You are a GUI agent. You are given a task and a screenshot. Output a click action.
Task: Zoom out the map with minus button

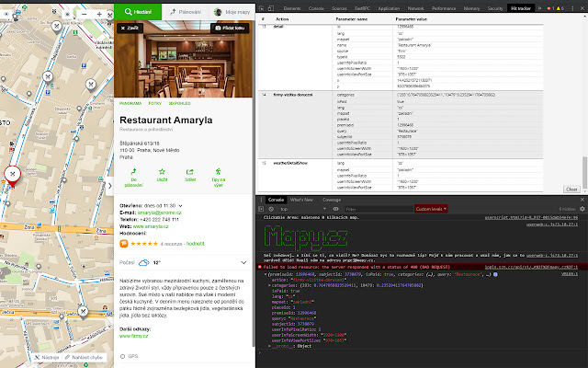84,15
